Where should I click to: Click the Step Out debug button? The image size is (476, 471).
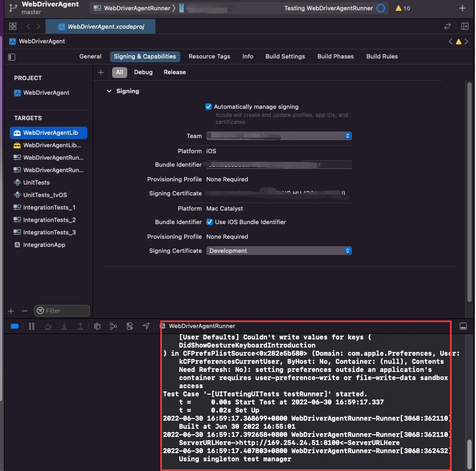point(80,326)
